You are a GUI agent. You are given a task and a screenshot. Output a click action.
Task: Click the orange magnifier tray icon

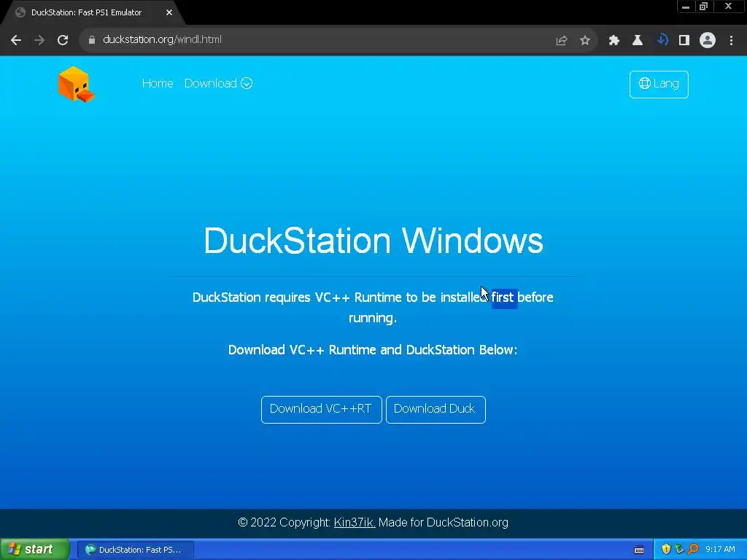[693, 550]
